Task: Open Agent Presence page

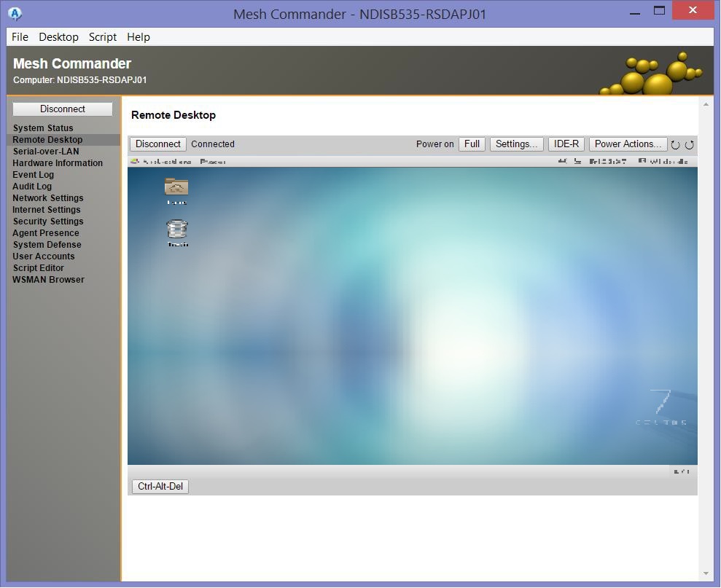Action: click(45, 233)
